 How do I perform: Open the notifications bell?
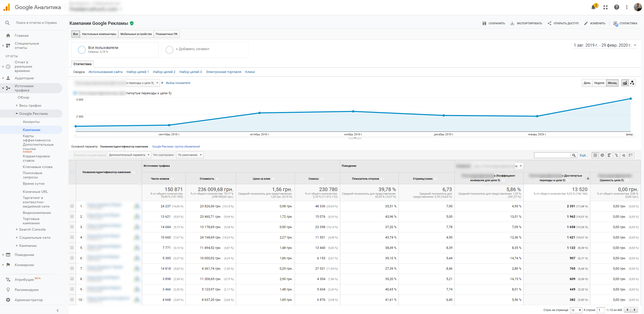[593, 7]
